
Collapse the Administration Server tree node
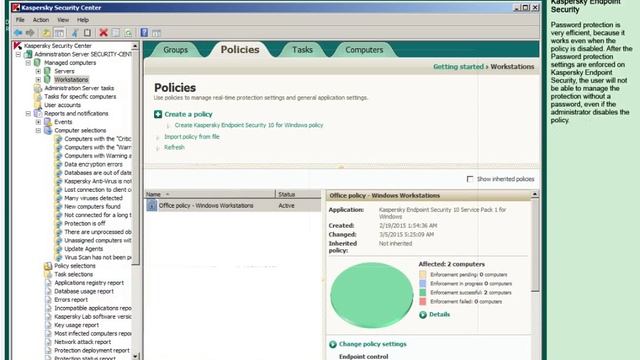coord(18,54)
